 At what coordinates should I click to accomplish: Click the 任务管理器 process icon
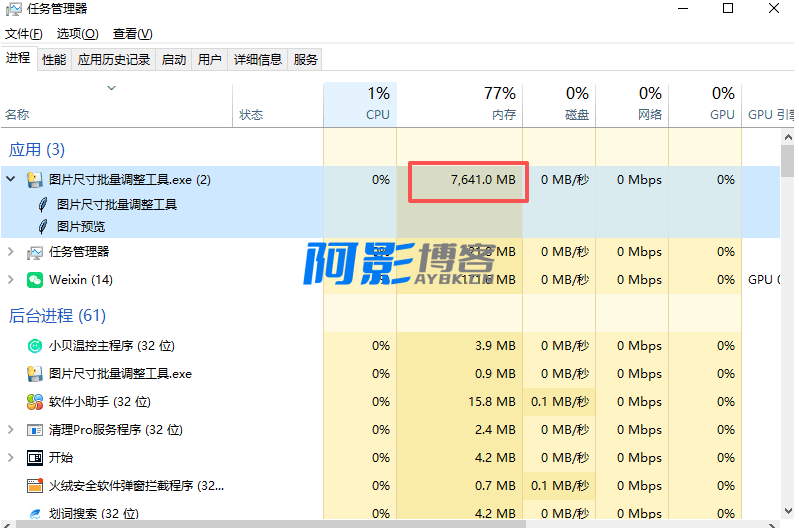[35, 252]
